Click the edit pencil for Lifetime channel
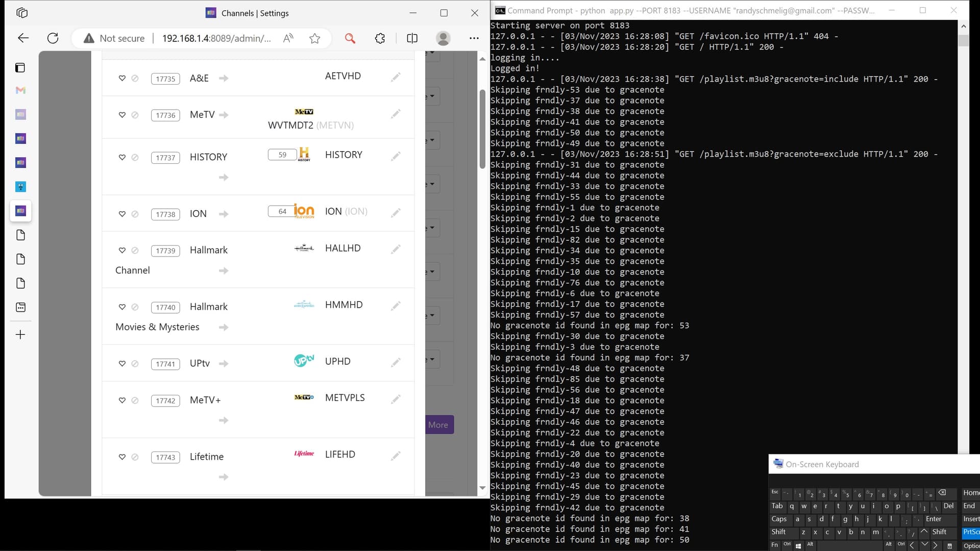 click(396, 456)
